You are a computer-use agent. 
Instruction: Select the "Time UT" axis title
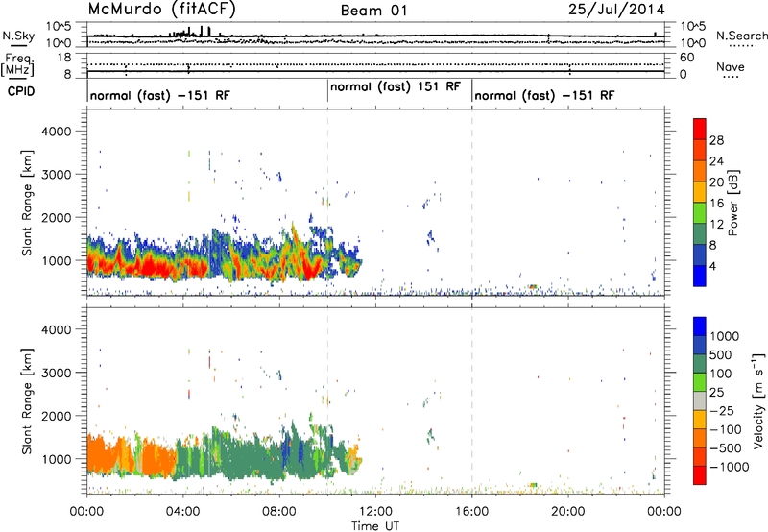375,526
